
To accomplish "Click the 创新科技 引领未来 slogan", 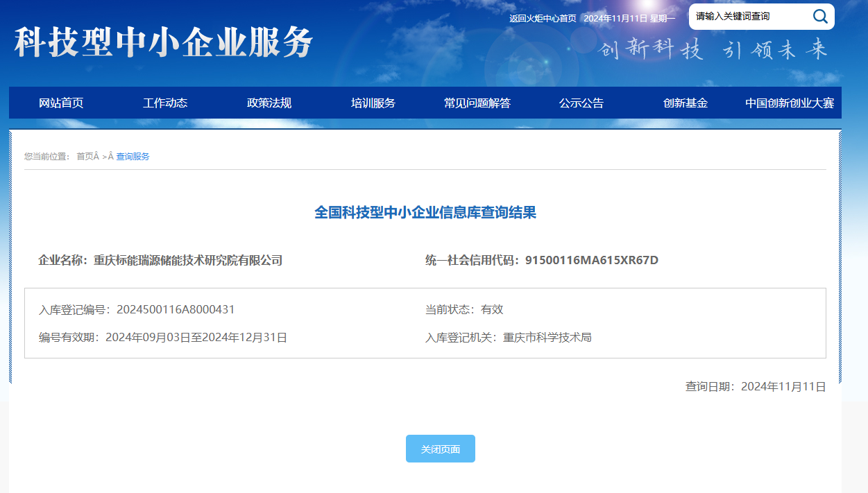I will pyautogui.click(x=713, y=50).
